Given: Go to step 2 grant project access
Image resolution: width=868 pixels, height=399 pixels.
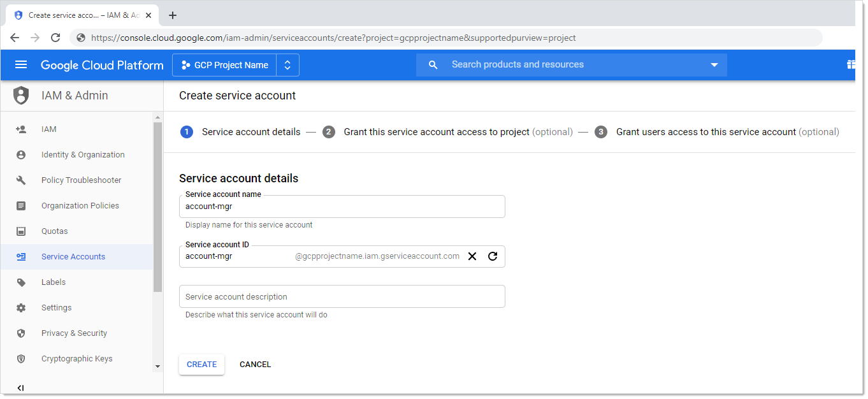Looking at the screenshot, I should click(x=436, y=132).
